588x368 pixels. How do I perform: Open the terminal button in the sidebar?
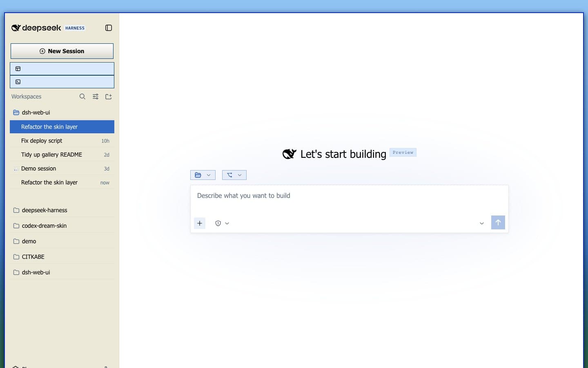62,82
